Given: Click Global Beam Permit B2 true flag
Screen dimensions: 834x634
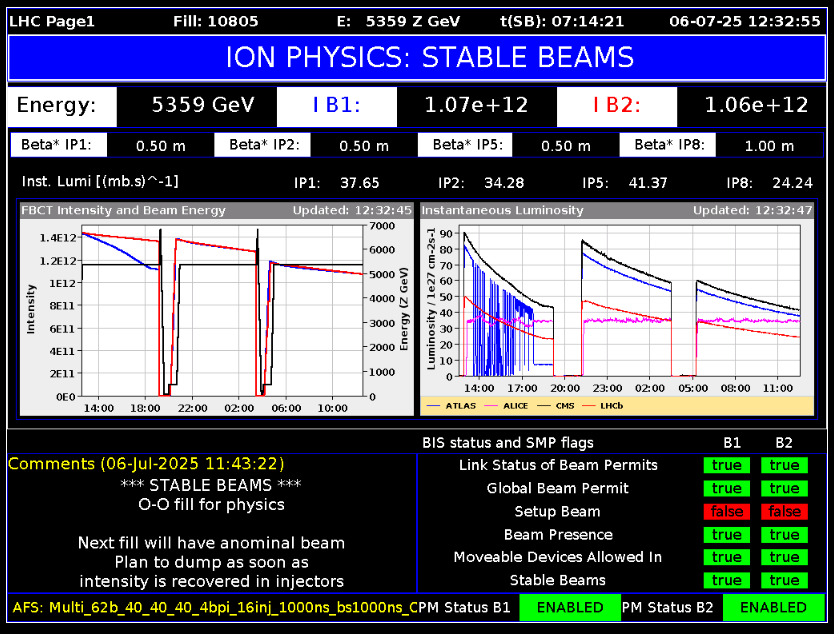Looking at the screenshot, I should 785,488.
